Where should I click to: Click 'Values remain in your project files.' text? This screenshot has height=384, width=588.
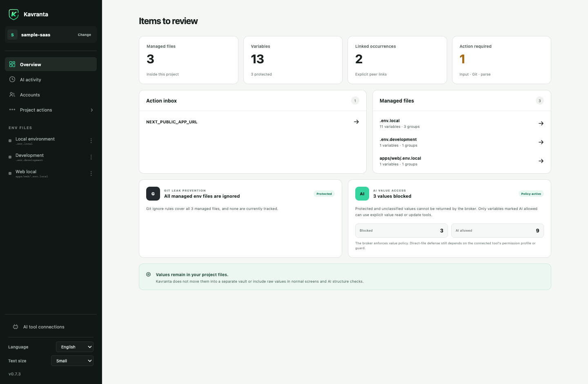(x=192, y=275)
